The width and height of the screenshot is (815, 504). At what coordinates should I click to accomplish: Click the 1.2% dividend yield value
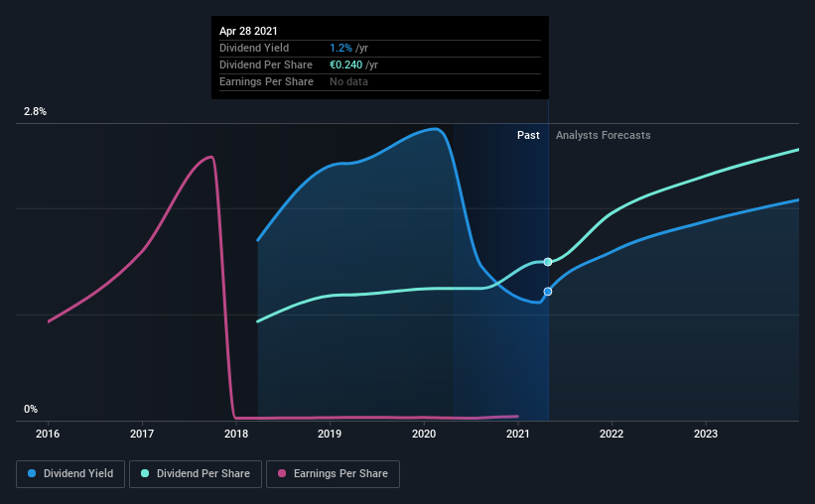[340, 48]
